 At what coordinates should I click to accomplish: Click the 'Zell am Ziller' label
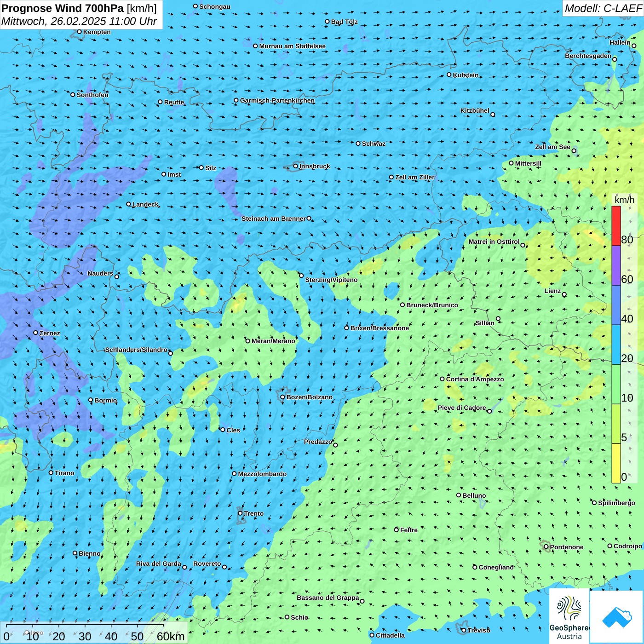pos(415,177)
